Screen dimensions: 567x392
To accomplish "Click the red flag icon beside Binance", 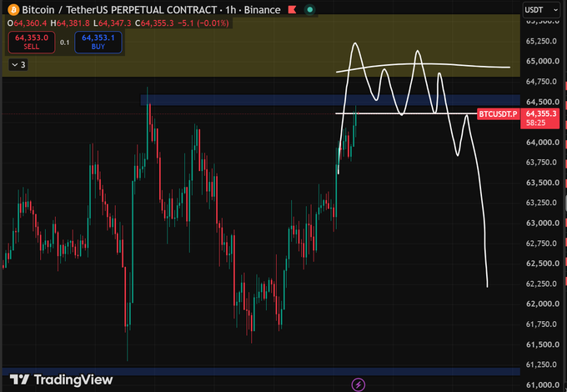I will click(292, 10).
